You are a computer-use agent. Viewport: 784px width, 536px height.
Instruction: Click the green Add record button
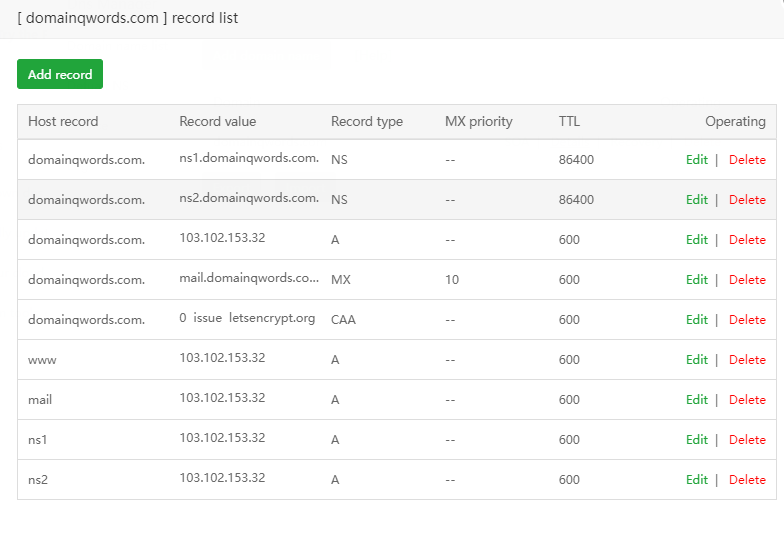[60, 74]
